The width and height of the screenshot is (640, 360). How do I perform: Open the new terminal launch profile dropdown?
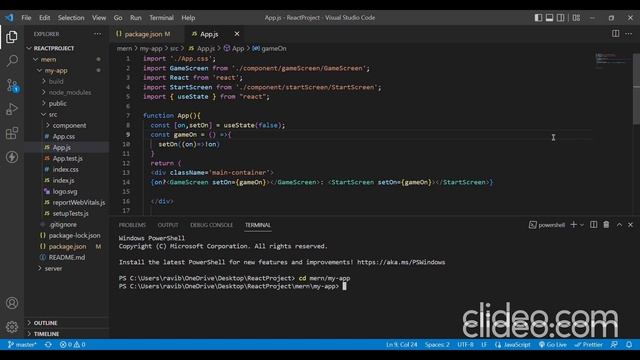(x=582, y=225)
